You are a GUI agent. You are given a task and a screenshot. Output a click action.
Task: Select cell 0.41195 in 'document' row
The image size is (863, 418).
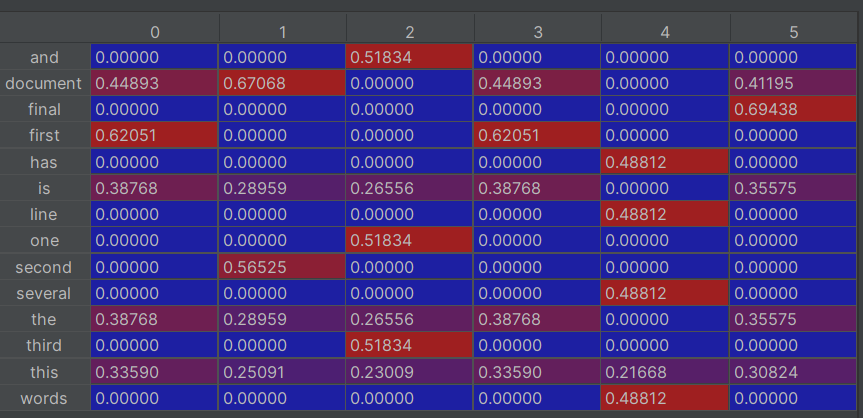tap(793, 83)
